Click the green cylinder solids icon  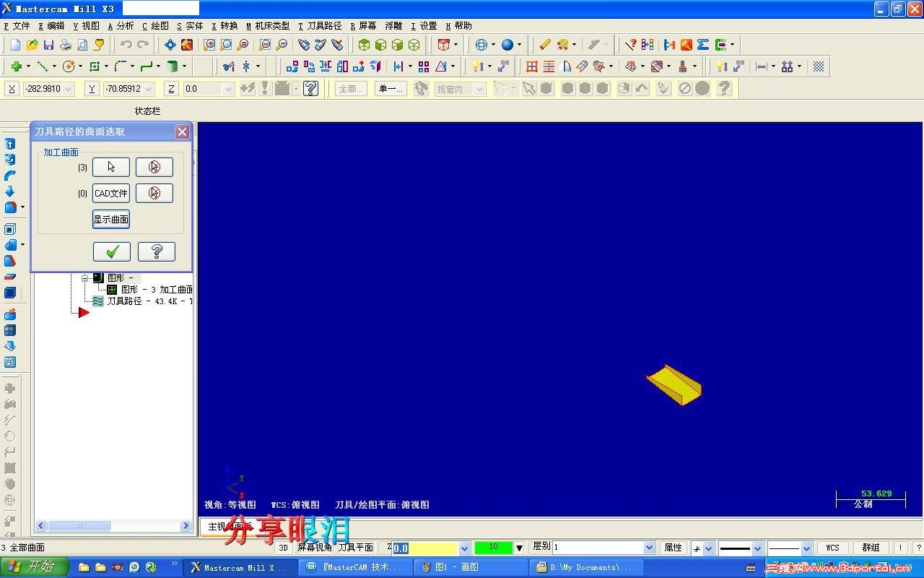click(x=172, y=66)
